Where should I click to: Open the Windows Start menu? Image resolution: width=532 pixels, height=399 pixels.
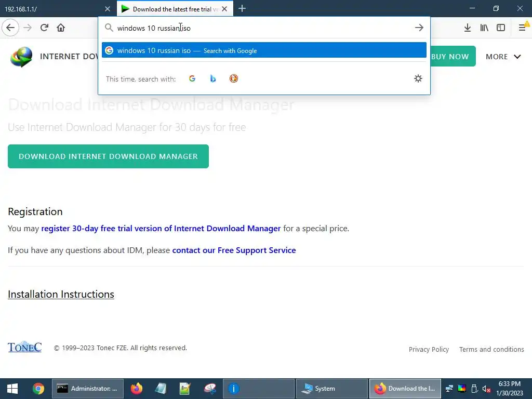pyautogui.click(x=12, y=389)
